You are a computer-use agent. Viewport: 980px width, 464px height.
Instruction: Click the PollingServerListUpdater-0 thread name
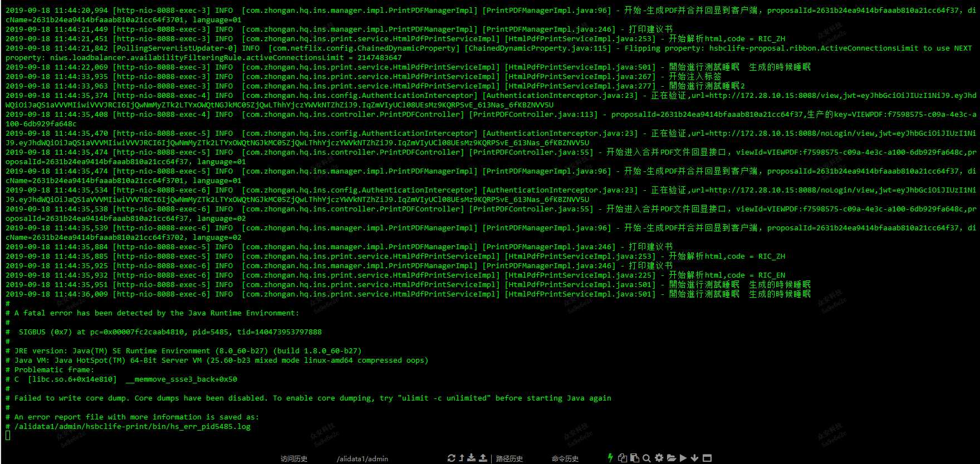click(x=175, y=48)
